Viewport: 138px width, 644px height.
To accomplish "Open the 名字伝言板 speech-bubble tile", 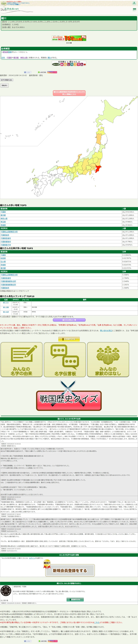I will [65, 359].
